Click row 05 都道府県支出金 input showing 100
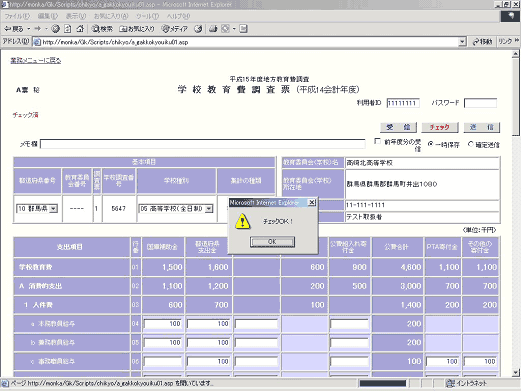The width and height of the screenshot is (521, 391). (208, 343)
